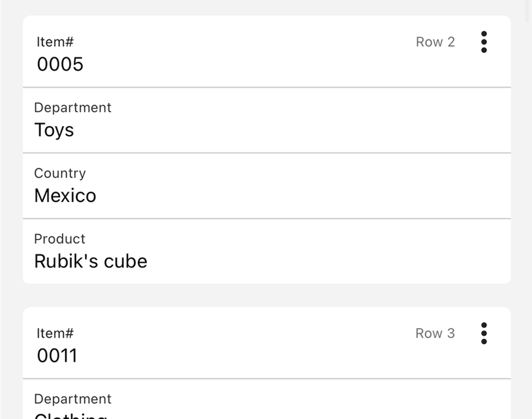Select the Country value Mexico

pyautogui.click(x=65, y=196)
